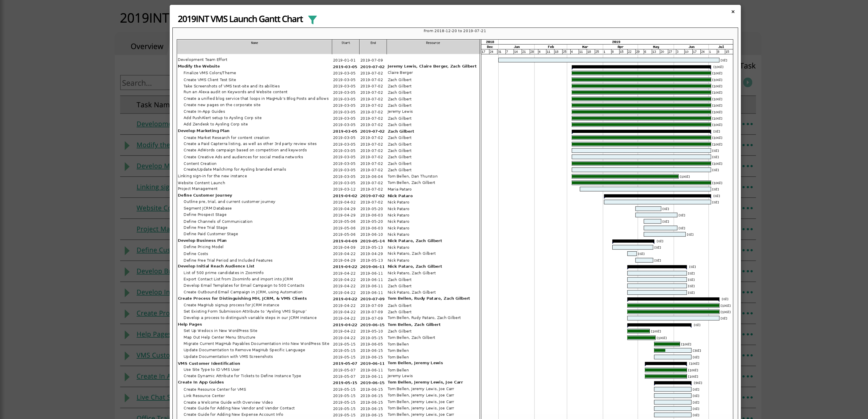Open the three-dot menu for the Create Pro row
The image size is (868, 419).
tap(748, 313)
